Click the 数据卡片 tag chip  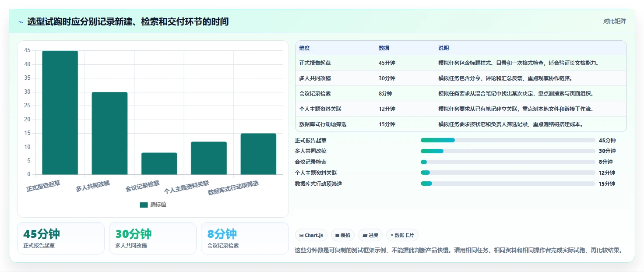pos(402,235)
